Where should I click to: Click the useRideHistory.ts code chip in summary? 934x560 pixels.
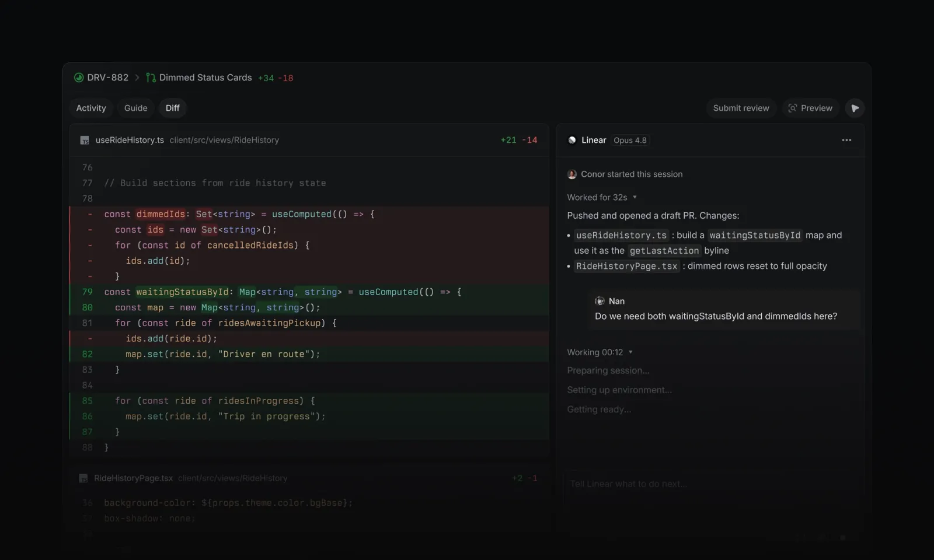pyautogui.click(x=621, y=236)
